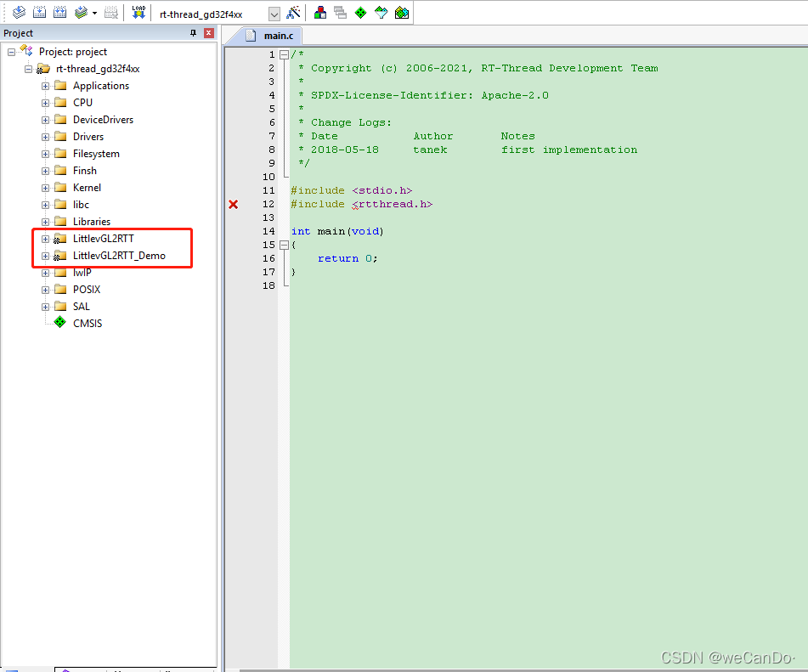Select the rt-thread_gd32f4xx target label
Screen dimensions: 808x672
(x=98, y=69)
